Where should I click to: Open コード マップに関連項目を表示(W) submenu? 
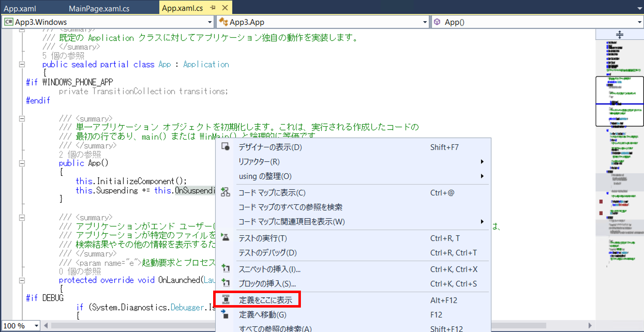(x=353, y=221)
